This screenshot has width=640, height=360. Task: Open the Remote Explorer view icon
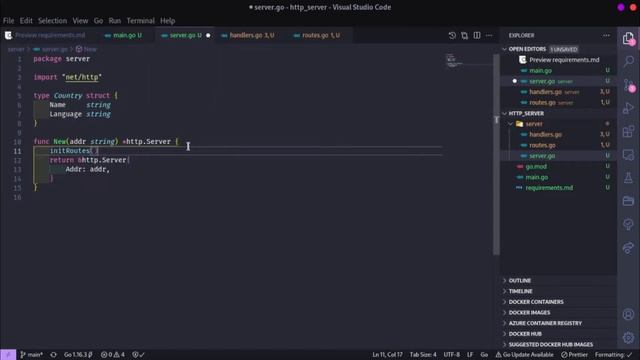coord(629,155)
